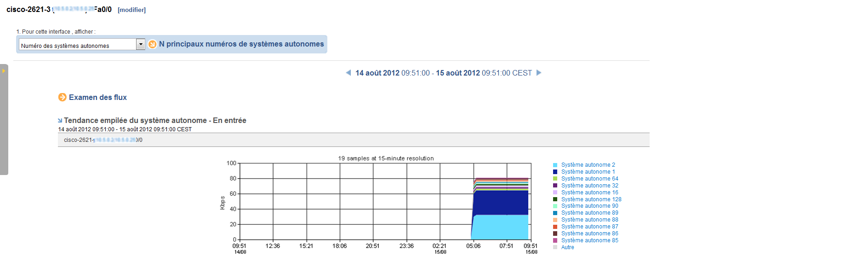Click the Autre legend link

568,247
